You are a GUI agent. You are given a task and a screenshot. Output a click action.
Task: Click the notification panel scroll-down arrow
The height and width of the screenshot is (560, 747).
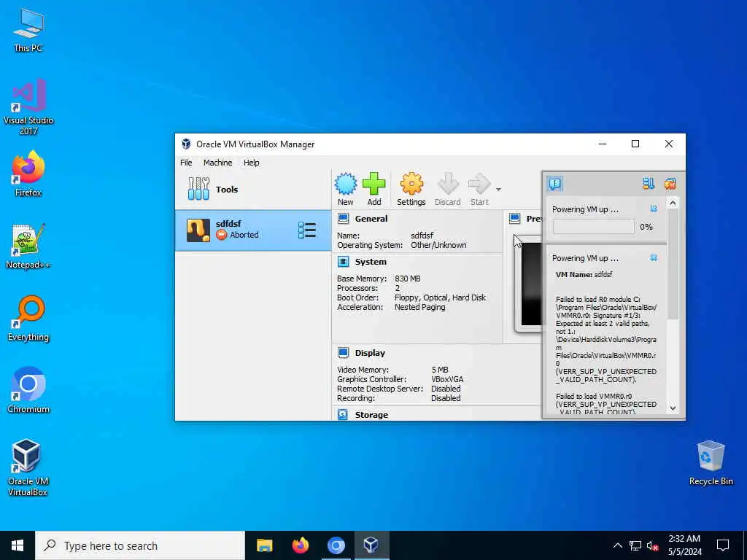pyautogui.click(x=673, y=408)
